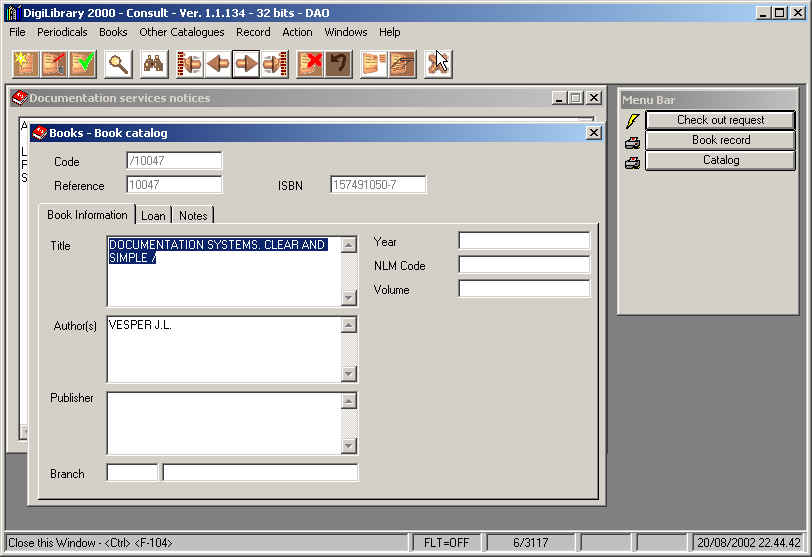Click into the Year field
Image resolution: width=812 pixels, height=557 pixels.
[x=524, y=241]
